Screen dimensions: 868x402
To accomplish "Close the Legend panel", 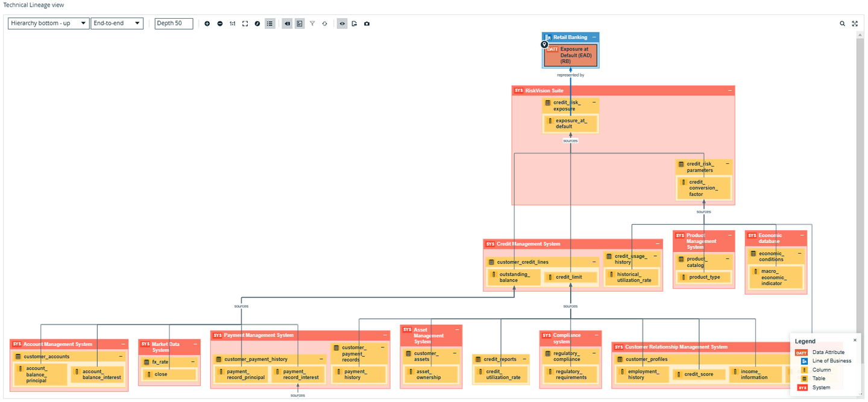I will [854, 340].
